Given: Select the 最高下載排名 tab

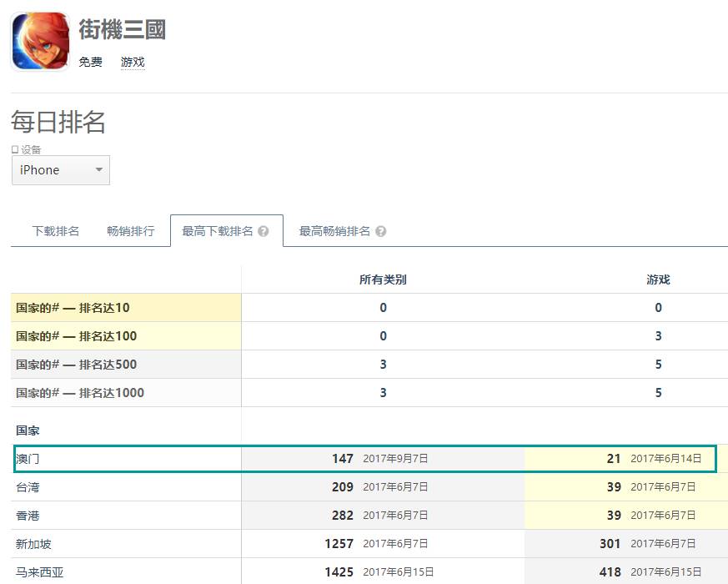Looking at the screenshot, I should [x=218, y=231].
